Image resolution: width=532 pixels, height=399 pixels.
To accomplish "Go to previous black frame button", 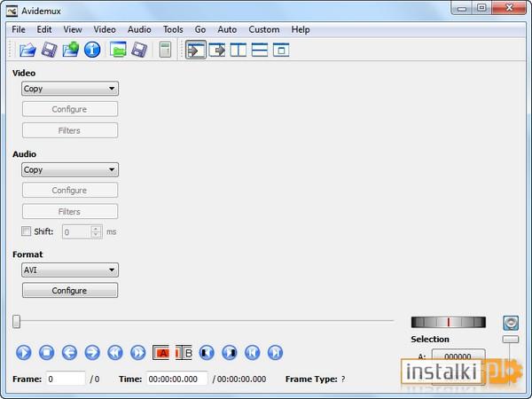I will click(x=207, y=353).
